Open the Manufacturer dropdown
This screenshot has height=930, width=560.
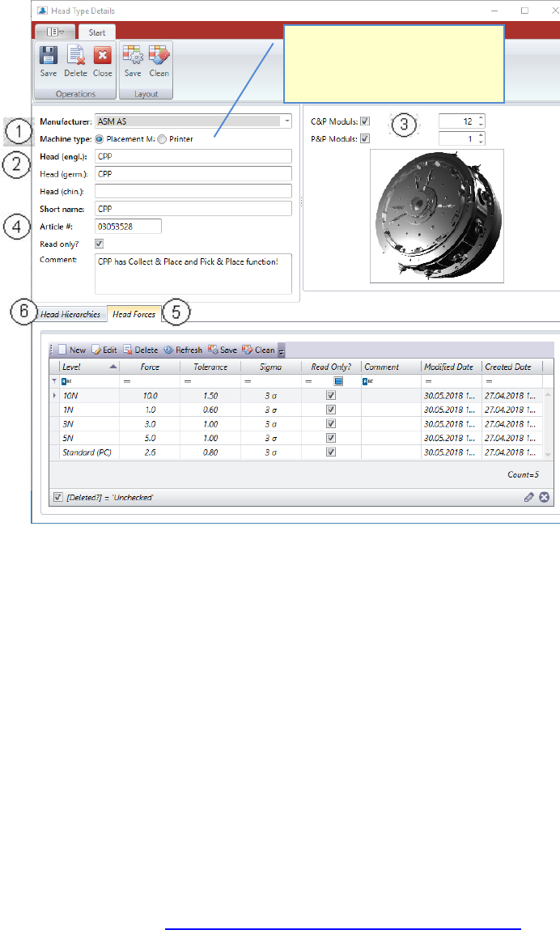[x=287, y=121]
